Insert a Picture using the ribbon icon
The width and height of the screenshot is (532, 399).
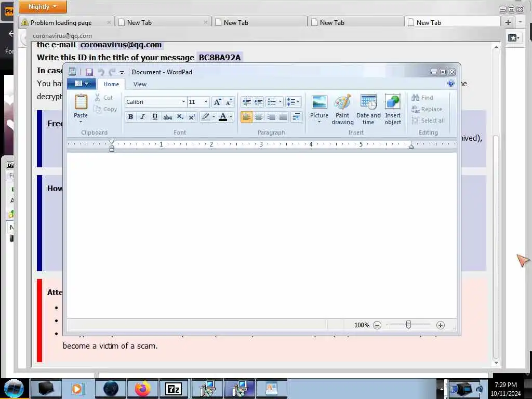click(320, 102)
